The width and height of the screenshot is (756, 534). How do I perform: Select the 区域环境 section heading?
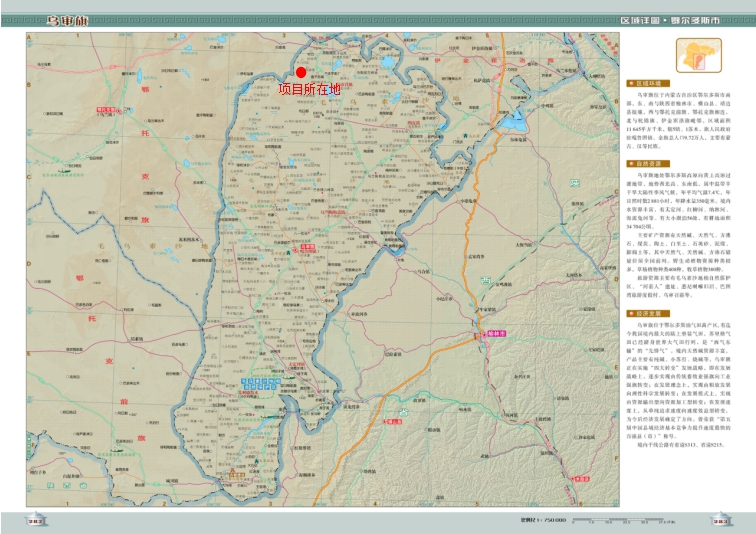click(648, 82)
